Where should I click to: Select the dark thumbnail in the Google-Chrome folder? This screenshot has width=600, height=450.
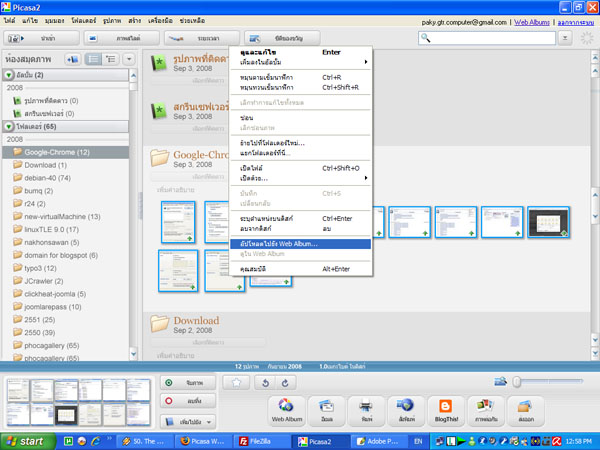click(548, 222)
